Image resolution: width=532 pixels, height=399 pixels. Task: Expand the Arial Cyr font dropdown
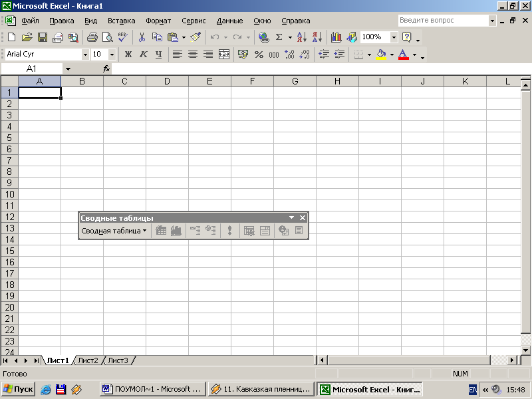point(85,55)
